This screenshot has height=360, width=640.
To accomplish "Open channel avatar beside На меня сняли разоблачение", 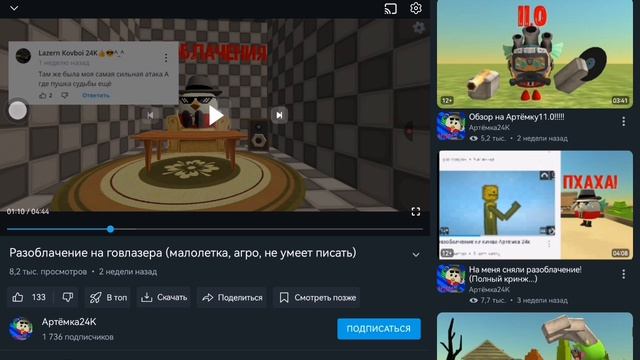I will pos(451,279).
